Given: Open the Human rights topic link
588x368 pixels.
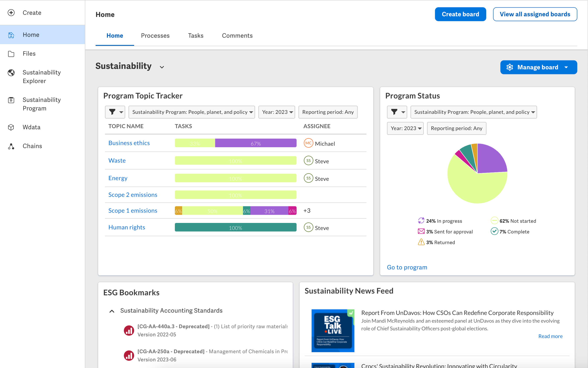Looking at the screenshot, I should pos(127,227).
